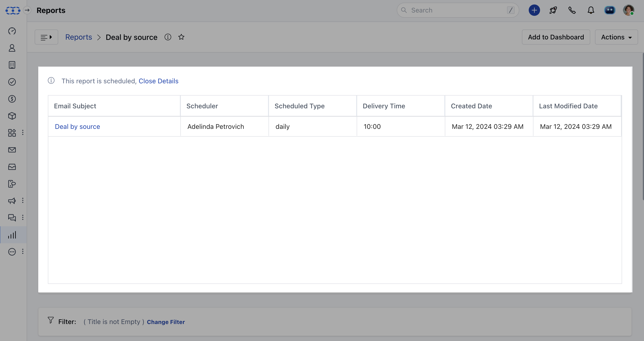Click the slash shortcut badge in search
644x341 pixels.
pos(511,10)
